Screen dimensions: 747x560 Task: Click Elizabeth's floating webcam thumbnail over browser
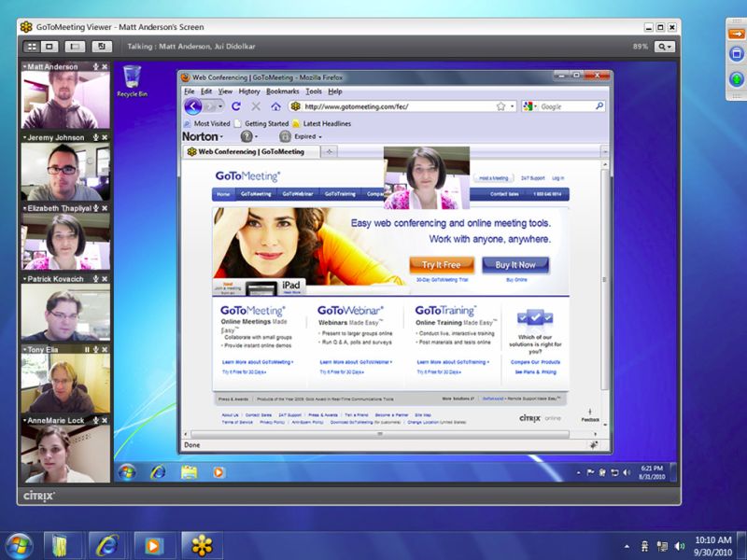pyautogui.click(x=427, y=177)
